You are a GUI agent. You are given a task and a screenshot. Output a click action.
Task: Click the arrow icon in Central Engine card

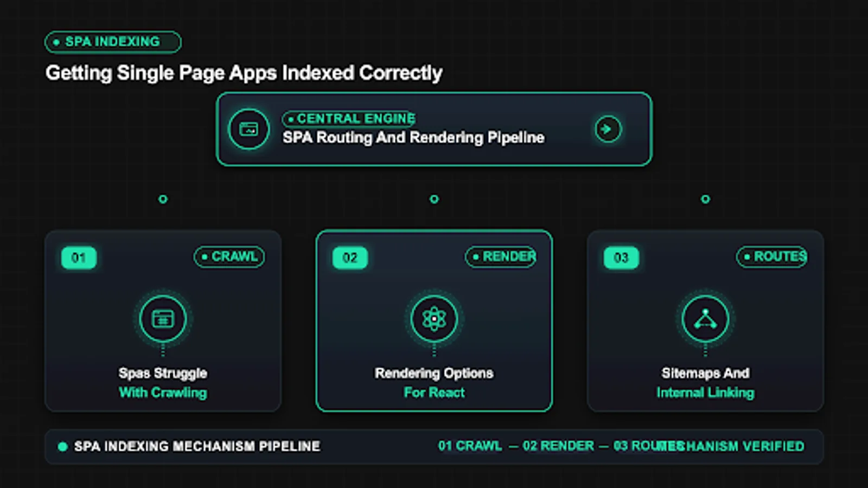pyautogui.click(x=608, y=129)
